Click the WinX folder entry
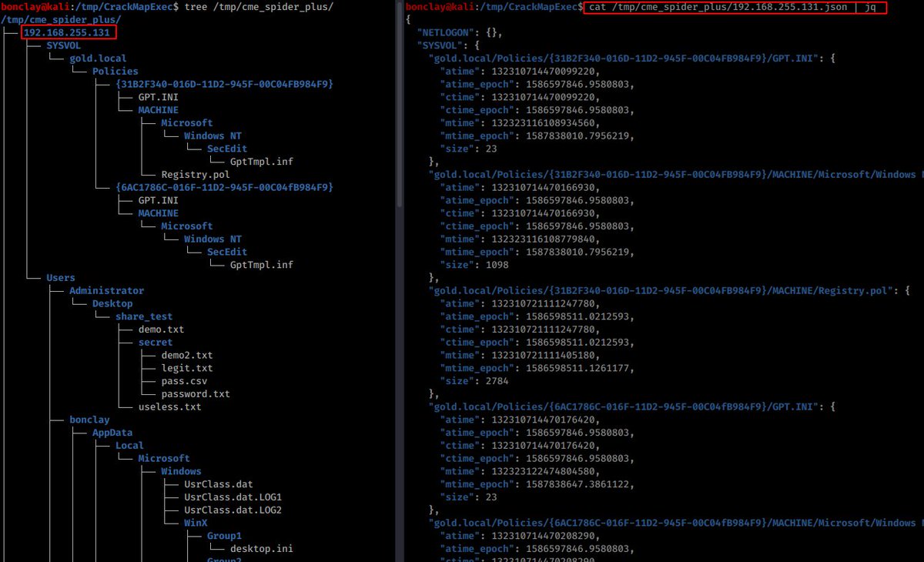The image size is (924, 562). (196, 523)
